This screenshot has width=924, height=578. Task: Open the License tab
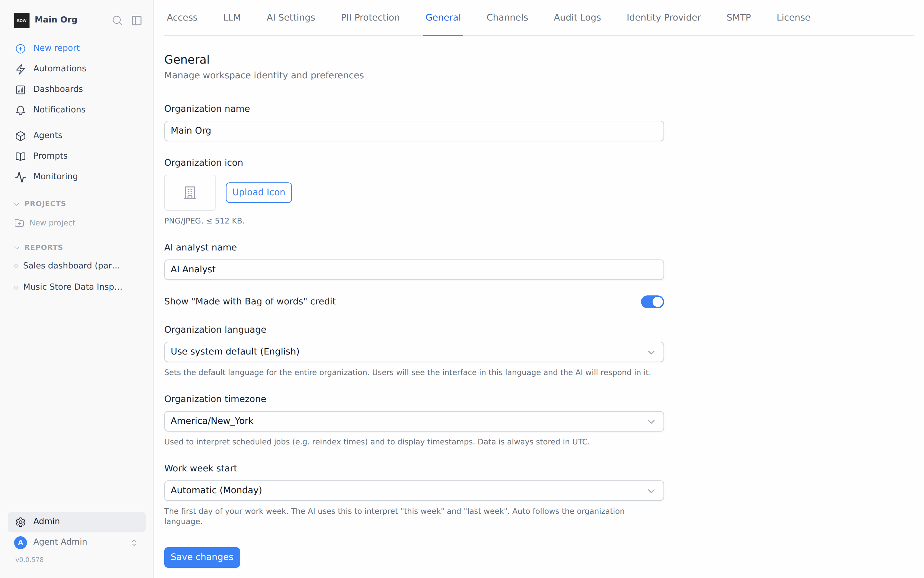tap(793, 18)
